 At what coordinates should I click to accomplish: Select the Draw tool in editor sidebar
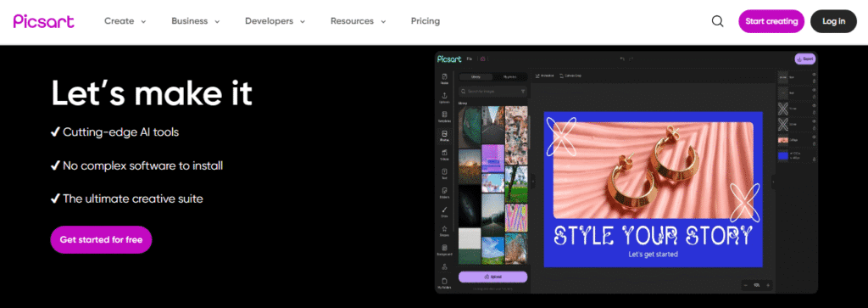click(x=444, y=211)
